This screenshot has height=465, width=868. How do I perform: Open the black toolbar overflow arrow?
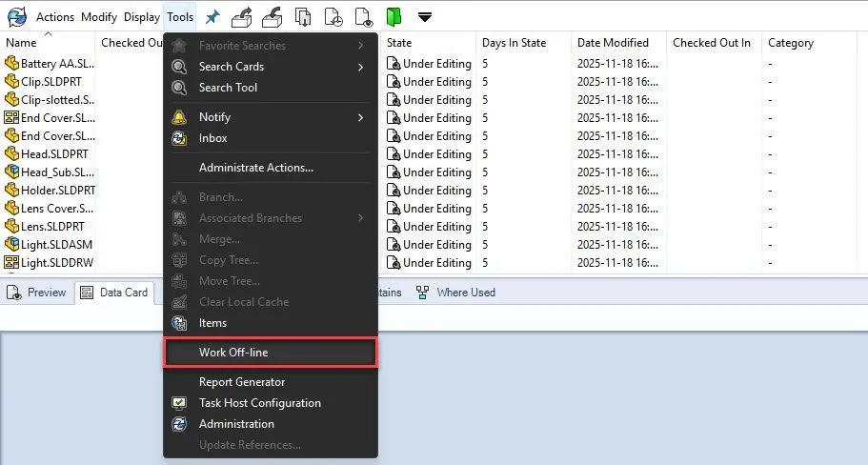425,17
